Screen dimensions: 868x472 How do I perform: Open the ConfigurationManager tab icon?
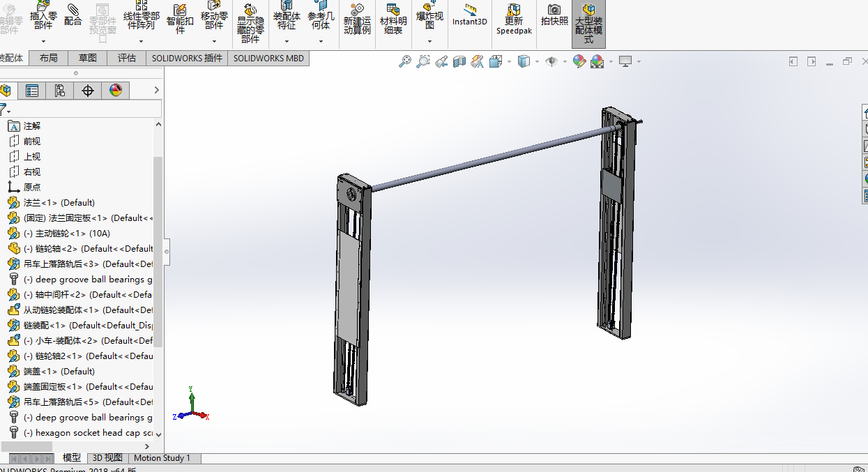(60, 90)
